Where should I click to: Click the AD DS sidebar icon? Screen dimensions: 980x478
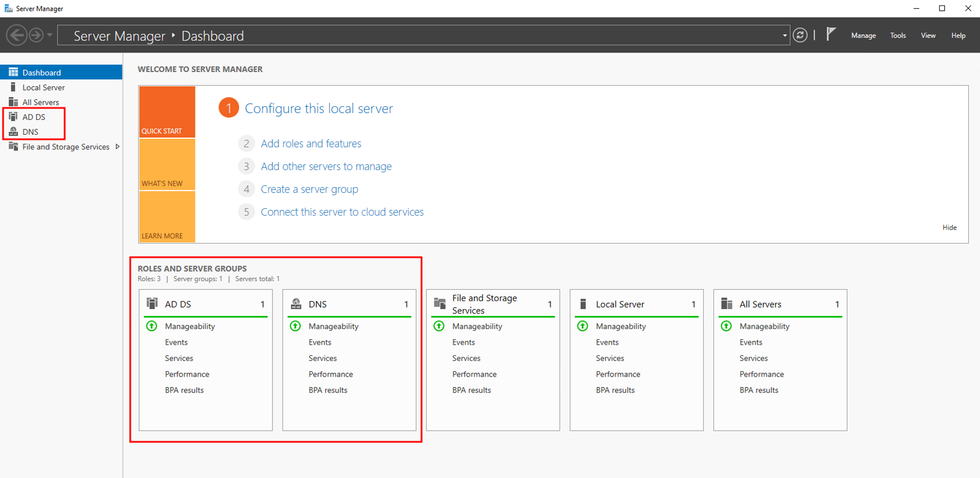coord(13,117)
